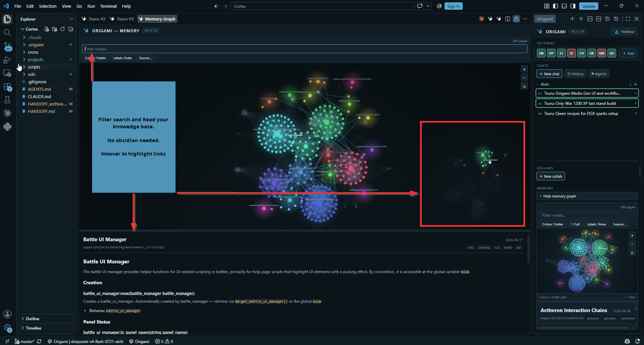
Task: Open the Accounts menu icon
Action: click(7, 314)
